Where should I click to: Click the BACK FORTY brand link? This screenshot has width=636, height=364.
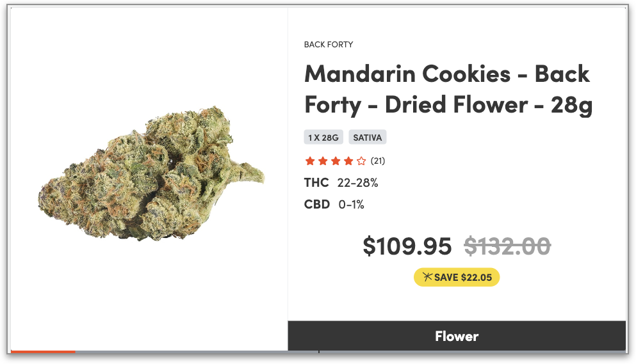coord(329,45)
